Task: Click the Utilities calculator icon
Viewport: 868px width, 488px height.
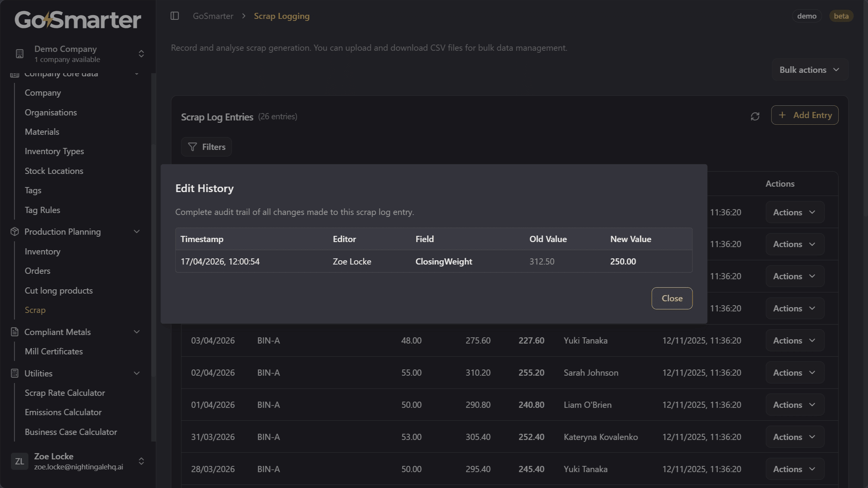Action: [x=14, y=373]
